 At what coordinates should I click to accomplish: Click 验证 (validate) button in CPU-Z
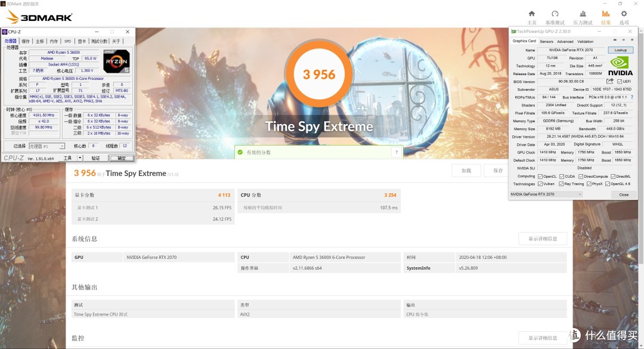coord(95,158)
